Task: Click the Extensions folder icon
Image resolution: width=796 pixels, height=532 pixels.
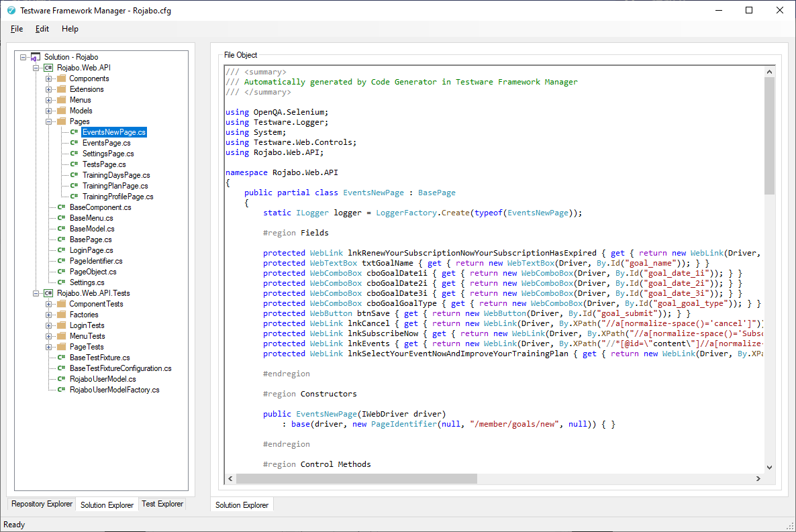Action: (62, 89)
